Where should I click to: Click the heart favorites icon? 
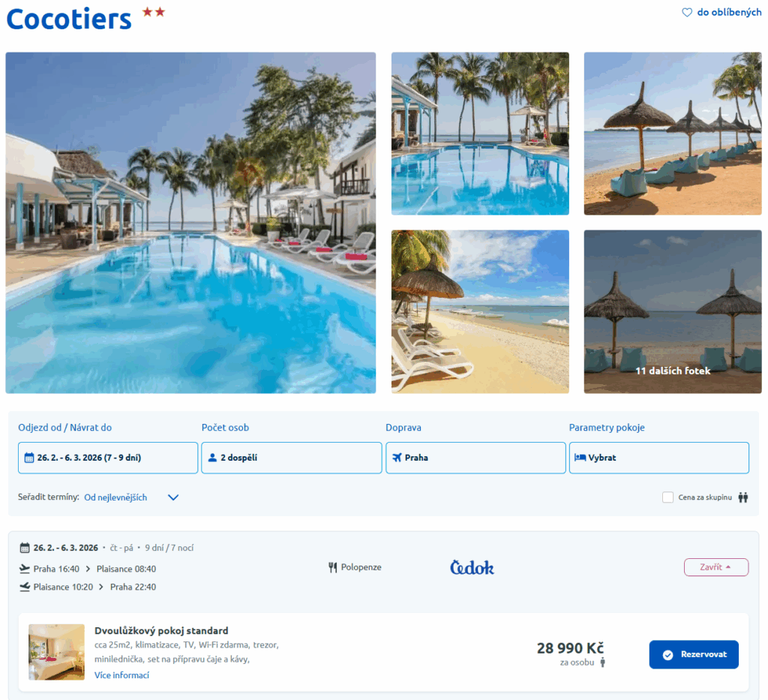tap(687, 12)
